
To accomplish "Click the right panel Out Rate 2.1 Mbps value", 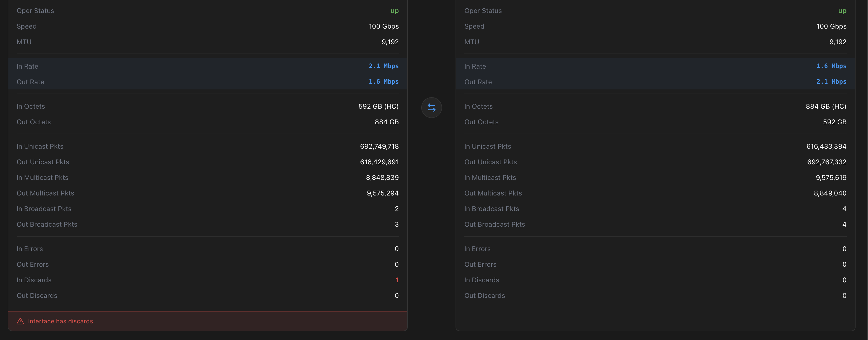I will pyautogui.click(x=831, y=82).
